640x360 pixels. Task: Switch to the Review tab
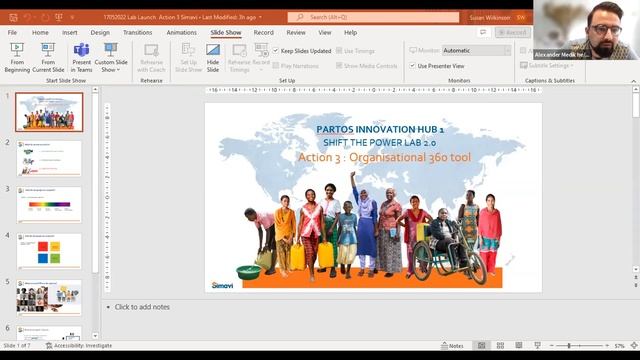296,32
